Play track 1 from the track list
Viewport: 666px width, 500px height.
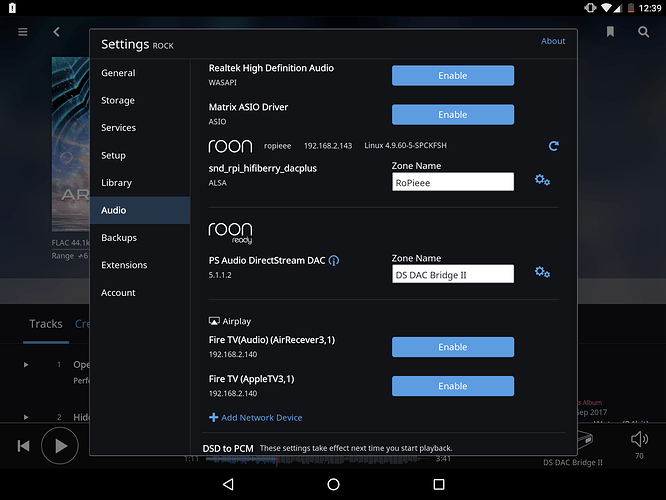point(26,364)
